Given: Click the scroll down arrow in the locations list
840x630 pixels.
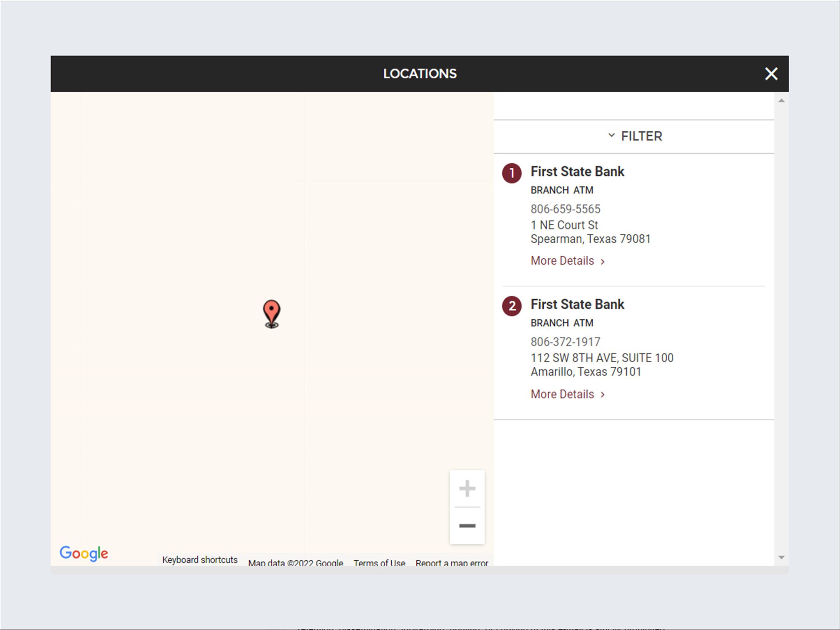Looking at the screenshot, I should tap(781, 557).
